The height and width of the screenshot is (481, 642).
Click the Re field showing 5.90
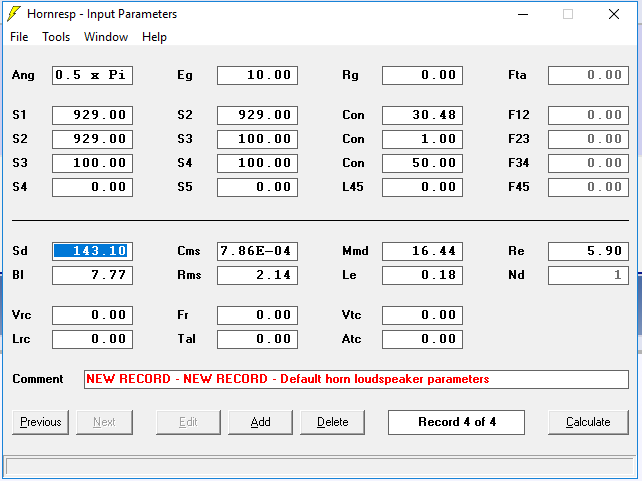click(x=588, y=251)
